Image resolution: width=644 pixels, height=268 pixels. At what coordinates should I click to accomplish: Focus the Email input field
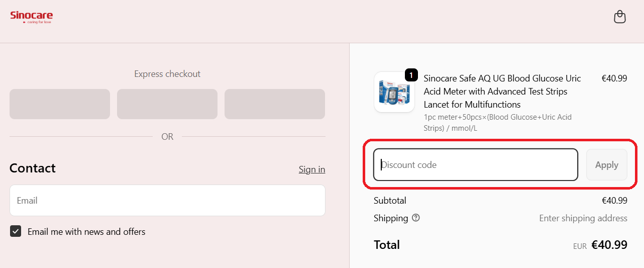click(167, 201)
